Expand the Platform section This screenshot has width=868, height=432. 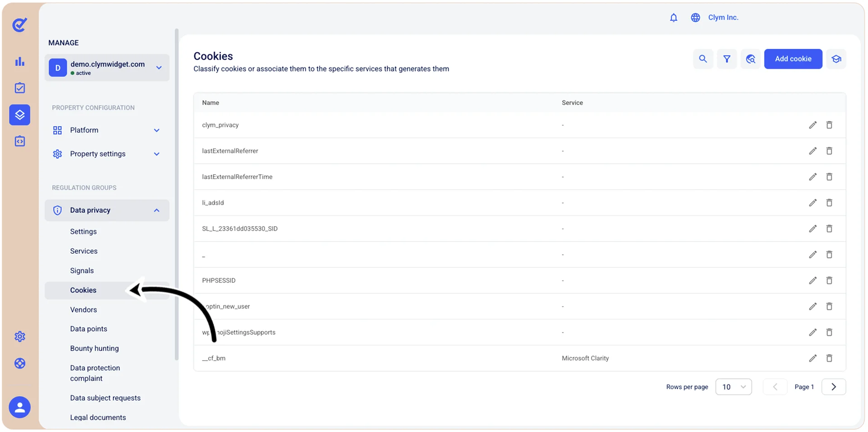[x=107, y=130]
